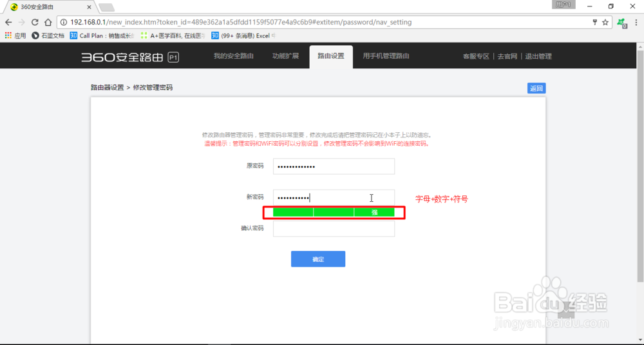The width and height of the screenshot is (644, 345).
Task: Open A+医学百科 bookmark
Action: pos(173,35)
